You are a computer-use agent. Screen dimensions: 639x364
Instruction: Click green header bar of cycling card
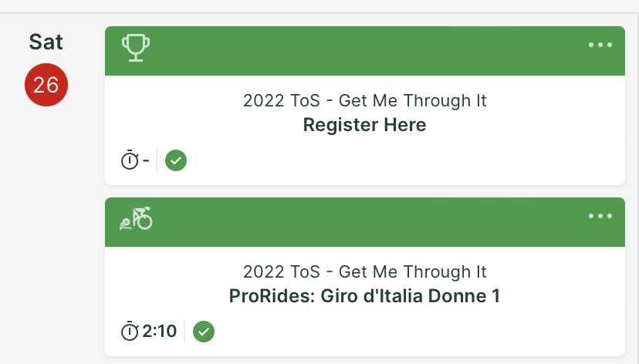coord(364,222)
